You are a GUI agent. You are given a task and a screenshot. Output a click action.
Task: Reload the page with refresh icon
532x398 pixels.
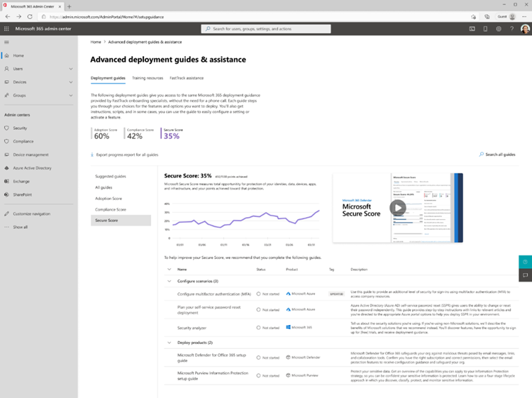(30, 16)
